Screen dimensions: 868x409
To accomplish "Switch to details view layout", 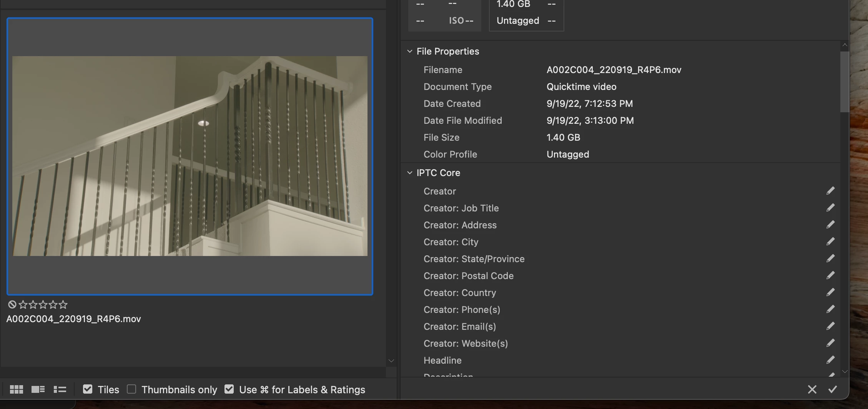I will tap(38, 389).
